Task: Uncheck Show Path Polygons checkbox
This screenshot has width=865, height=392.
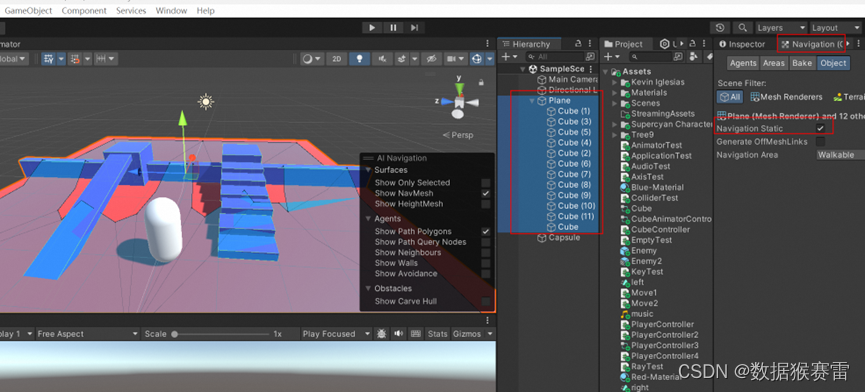Action: 485,232
